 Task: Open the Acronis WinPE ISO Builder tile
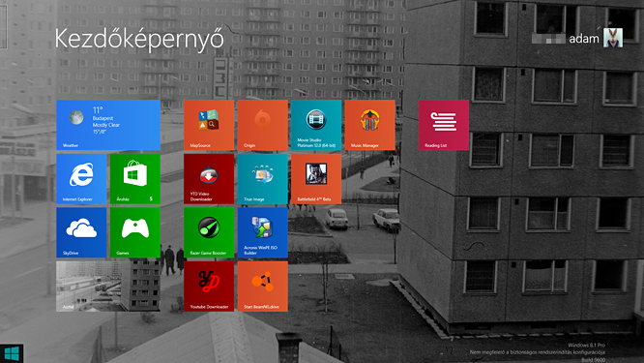click(x=263, y=232)
